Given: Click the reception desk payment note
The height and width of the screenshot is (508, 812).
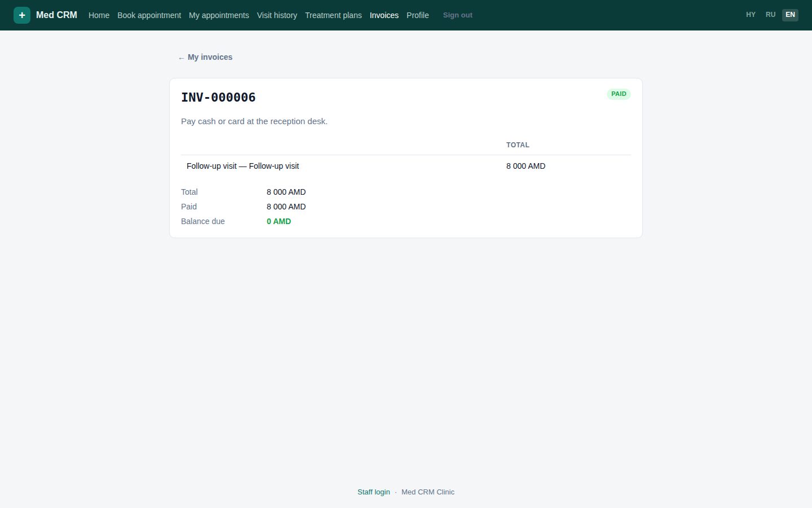Looking at the screenshot, I should [x=254, y=121].
